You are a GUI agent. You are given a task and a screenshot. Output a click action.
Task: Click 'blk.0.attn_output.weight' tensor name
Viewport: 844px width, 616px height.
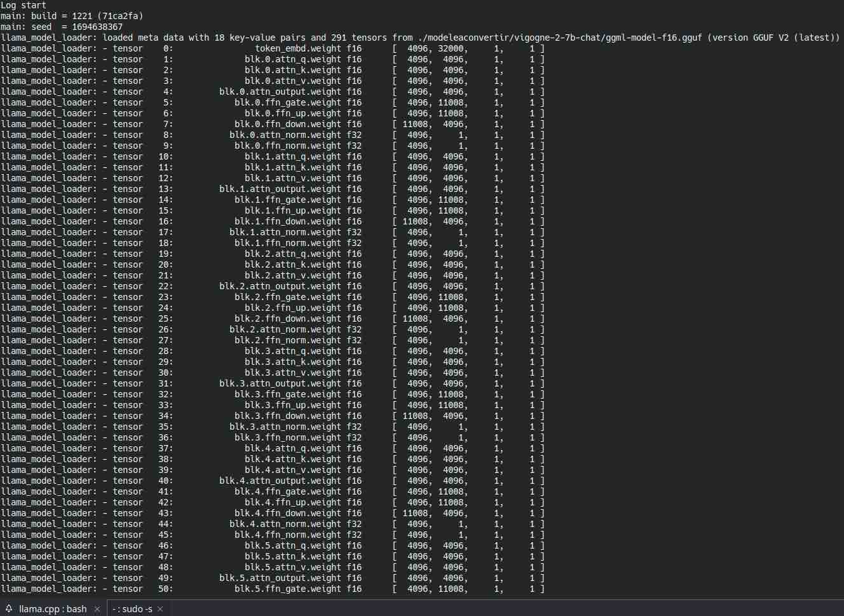[x=281, y=92]
